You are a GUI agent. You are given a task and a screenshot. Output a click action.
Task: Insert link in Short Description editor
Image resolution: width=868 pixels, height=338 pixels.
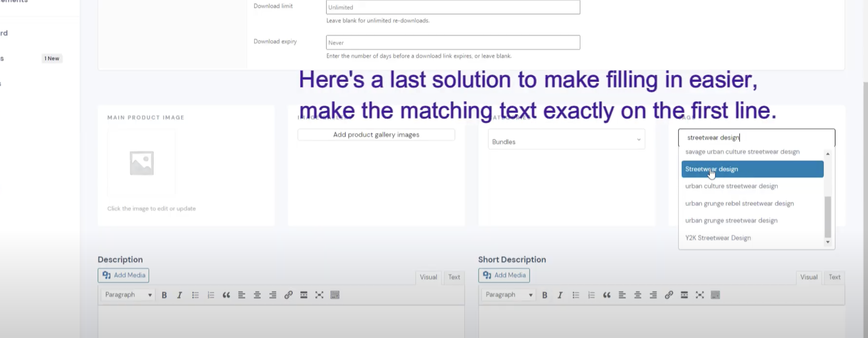pos(669,295)
